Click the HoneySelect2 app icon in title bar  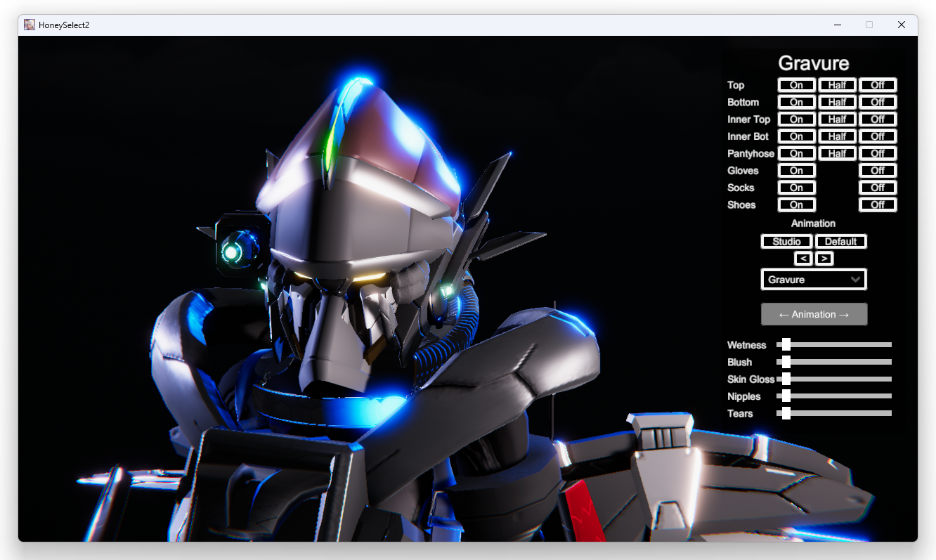30,25
